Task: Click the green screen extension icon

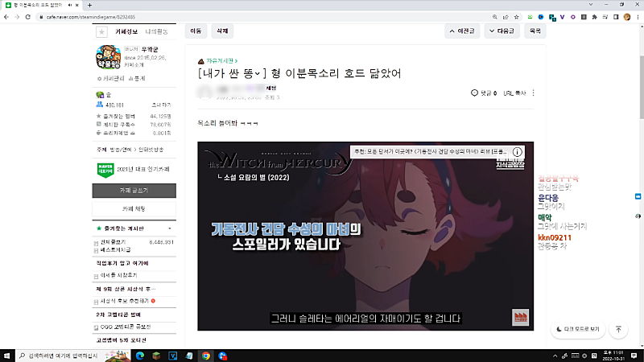Action: [x=530, y=17]
